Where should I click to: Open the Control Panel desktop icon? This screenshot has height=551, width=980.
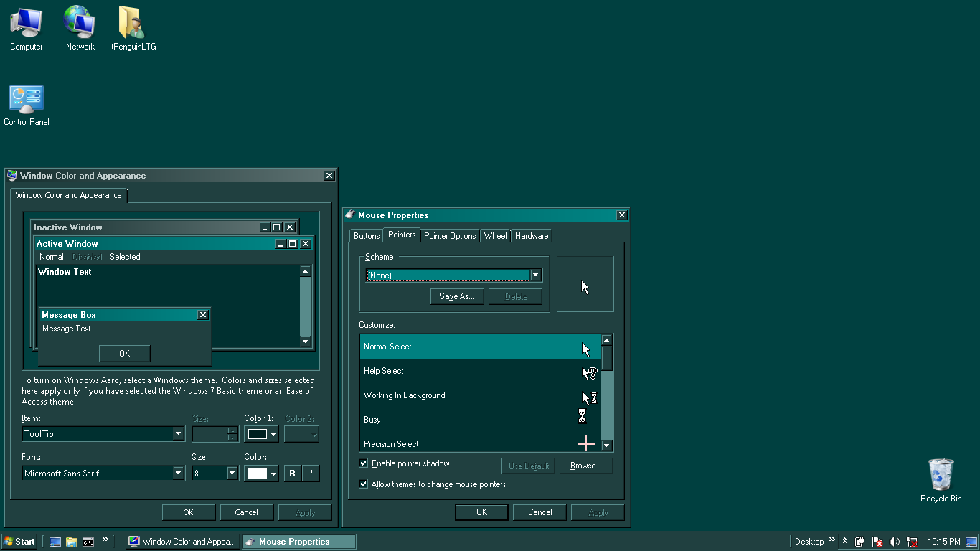click(x=26, y=100)
